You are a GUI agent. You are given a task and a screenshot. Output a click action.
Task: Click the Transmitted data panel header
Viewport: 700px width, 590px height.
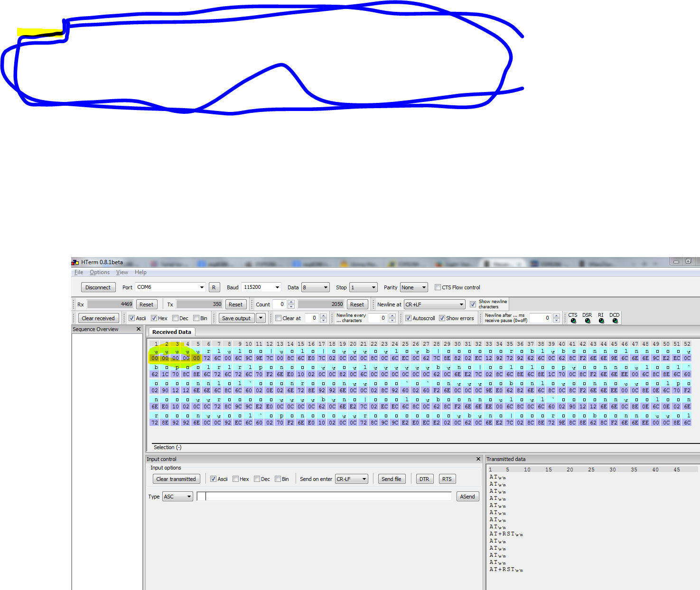point(506,459)
